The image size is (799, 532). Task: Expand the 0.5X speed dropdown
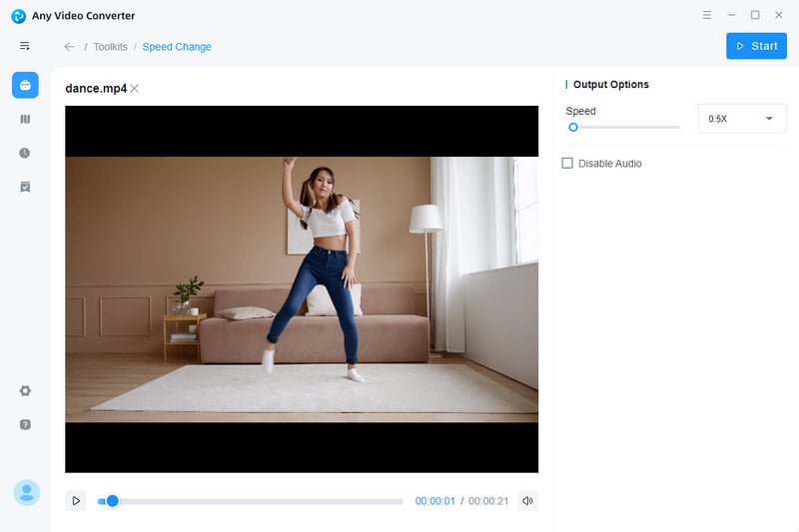tap(742, 119)
